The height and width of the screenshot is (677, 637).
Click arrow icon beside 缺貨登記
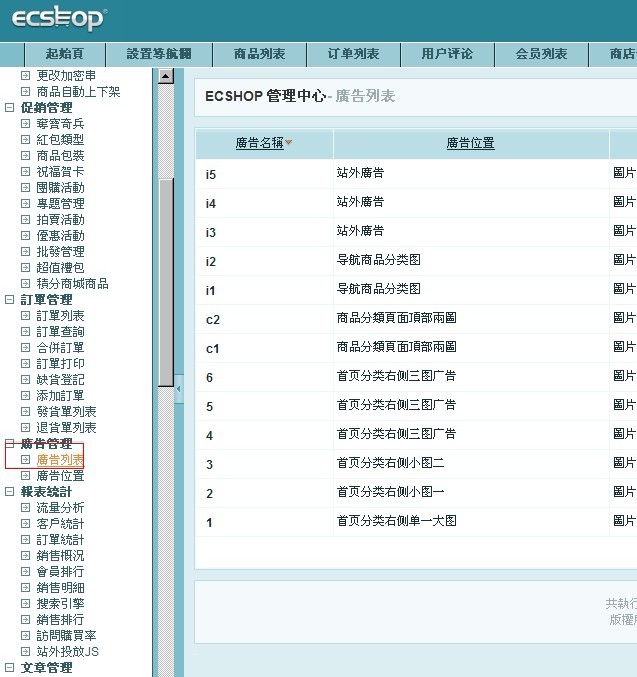(25, 380)
